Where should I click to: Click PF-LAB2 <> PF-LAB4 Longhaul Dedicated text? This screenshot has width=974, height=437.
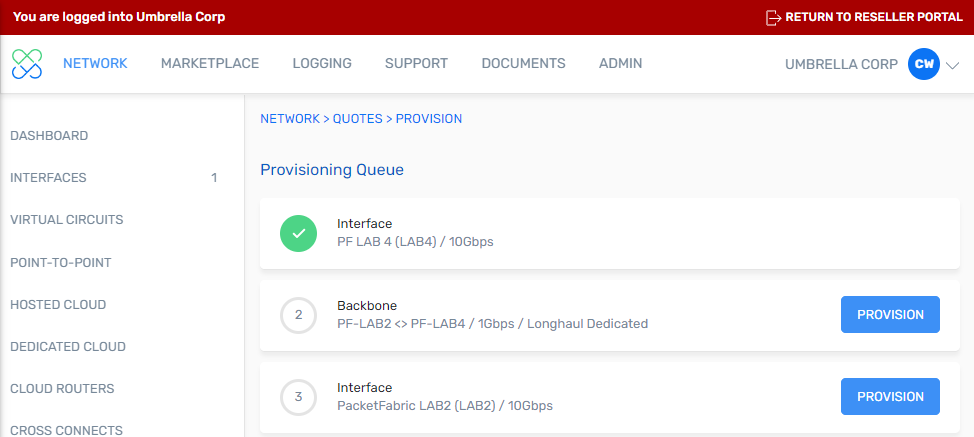tap(493, 323)
